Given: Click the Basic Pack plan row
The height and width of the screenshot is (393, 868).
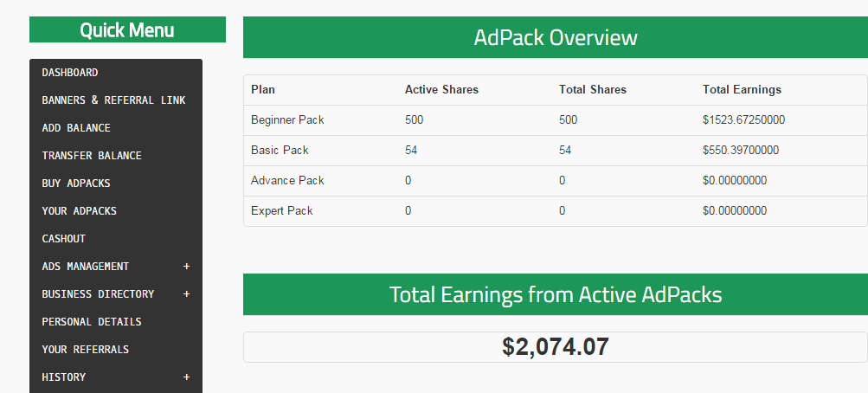Looking at the screenshot, I should [280, 150].
